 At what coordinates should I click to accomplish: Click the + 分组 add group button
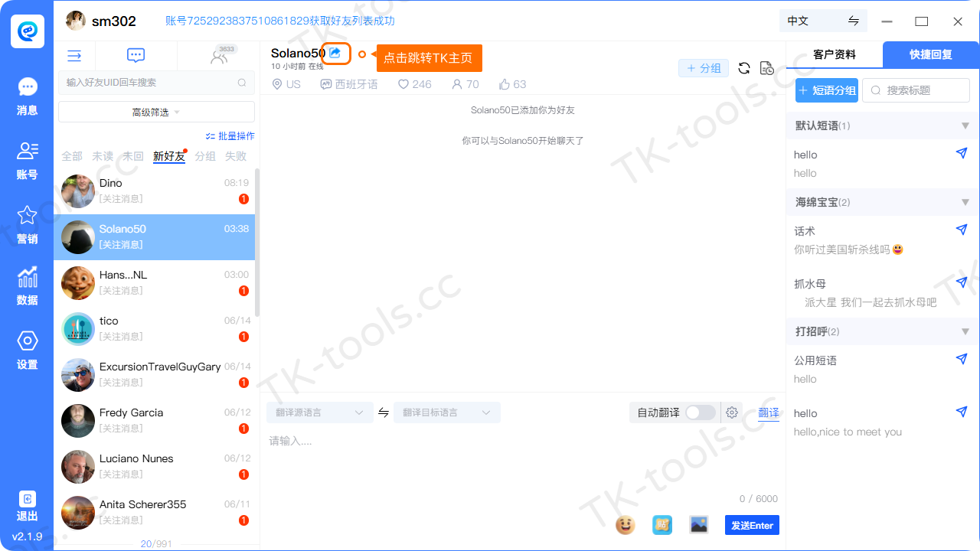tap(704, 68)
